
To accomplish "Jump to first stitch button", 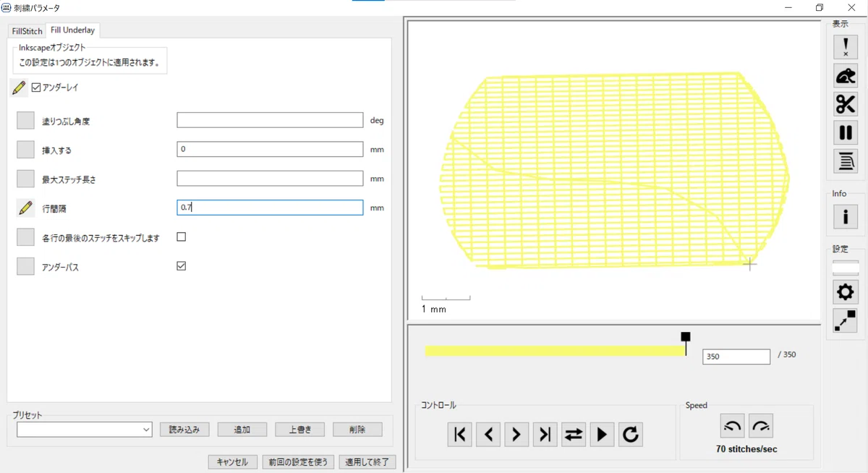I will tap(459, 435).
